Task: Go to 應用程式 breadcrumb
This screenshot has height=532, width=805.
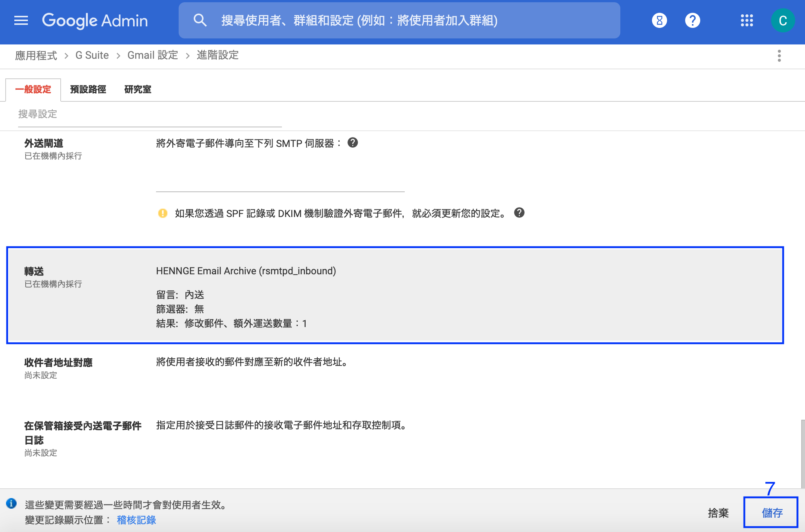Action: tap(36, 55)
